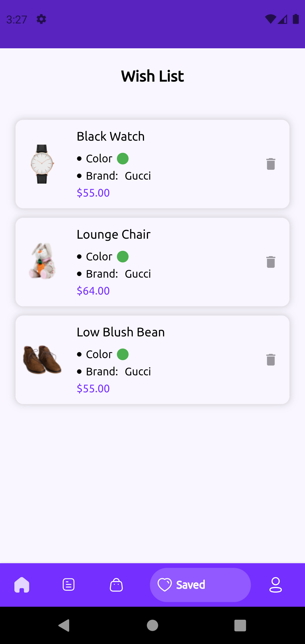The width and height of the screenshot is (305, 644).
Task: Tap green color dot on Black Watch
Action: [123, 158]
